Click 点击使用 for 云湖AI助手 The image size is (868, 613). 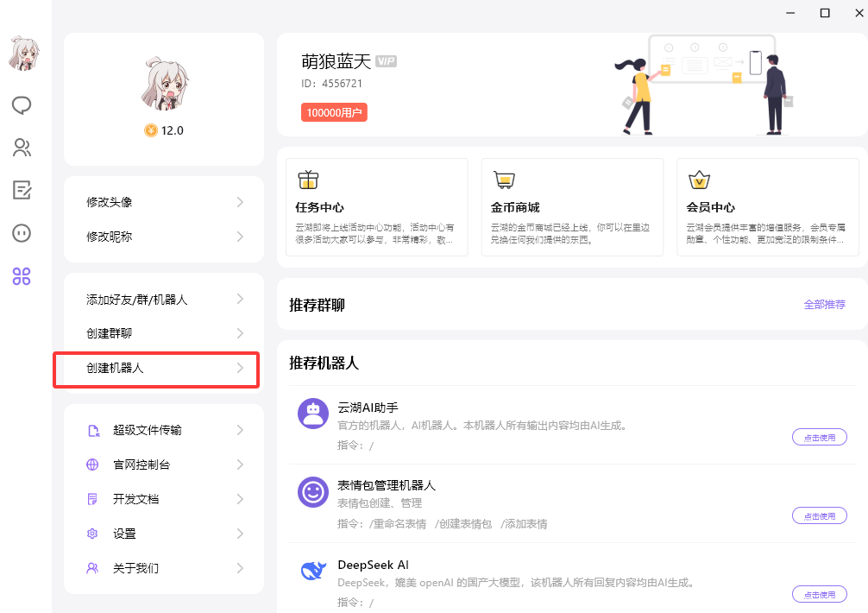pos(820,437)
